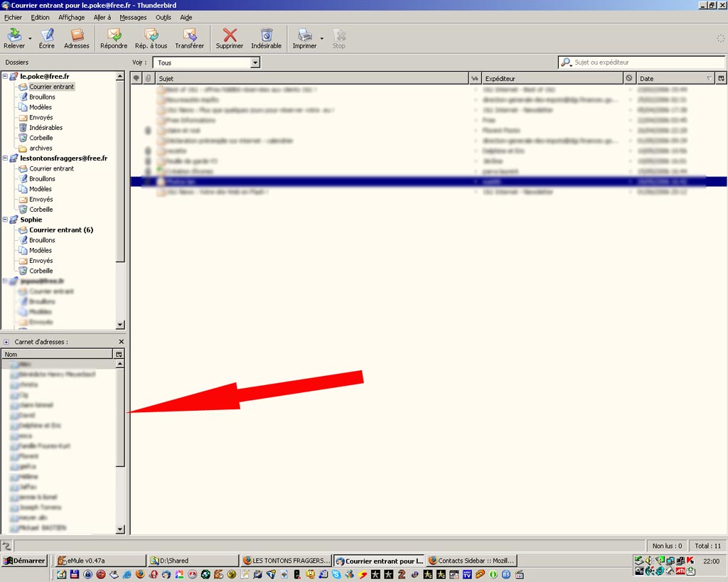The width and height of the screenshot is (728, 582).
Task: Click Rép. à tous reply-all icon
Action: (151, 38)
